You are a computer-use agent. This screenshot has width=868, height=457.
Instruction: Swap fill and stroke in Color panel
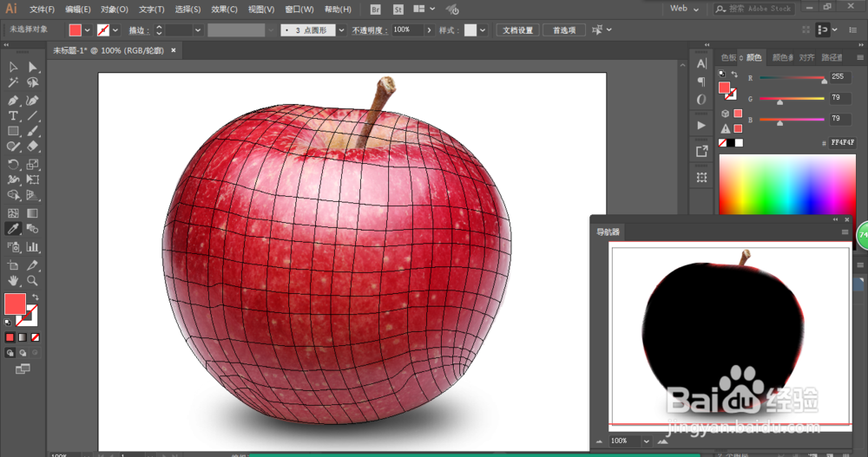coord(734,74)
